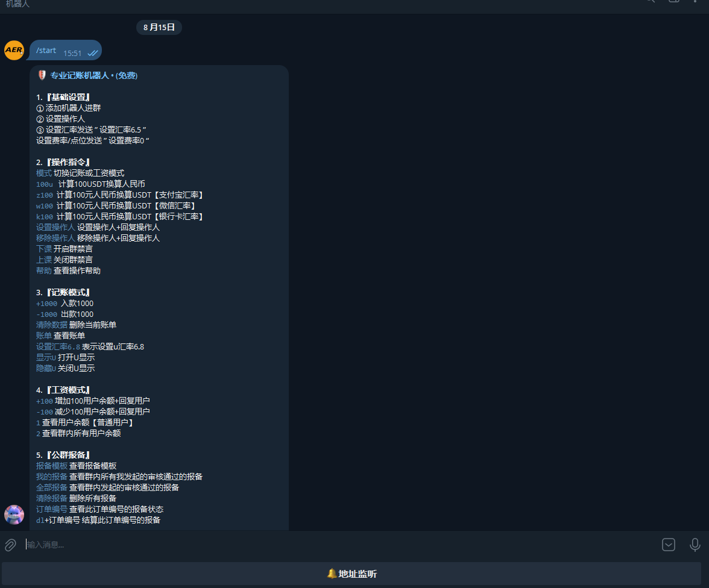Image resolution: width=709 pixels, height=588 pixels.
Task: Click the orange AER sender avatar
Action: click(x=14, y=50)
